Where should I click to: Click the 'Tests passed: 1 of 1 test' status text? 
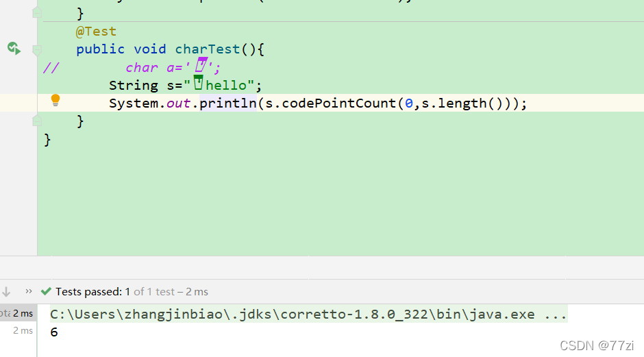(x=132, y=292)
